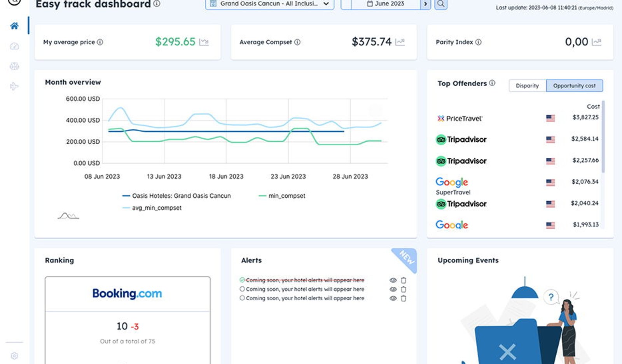Click the US flag in PriceTravel row
622x364 pixels.
[x=550, y=118]
